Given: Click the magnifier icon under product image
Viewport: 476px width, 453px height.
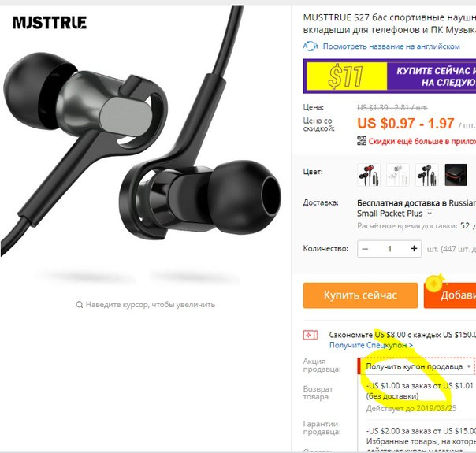Looking at the screenshot, I should tap(80, 304).
